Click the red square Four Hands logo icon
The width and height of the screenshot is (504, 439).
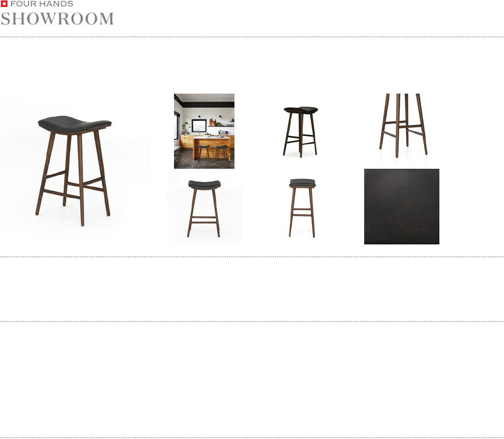[4, 4]
